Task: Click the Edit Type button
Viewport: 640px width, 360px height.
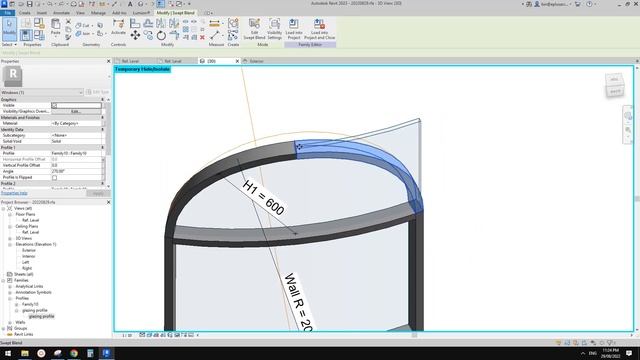Action: [98, 93]
